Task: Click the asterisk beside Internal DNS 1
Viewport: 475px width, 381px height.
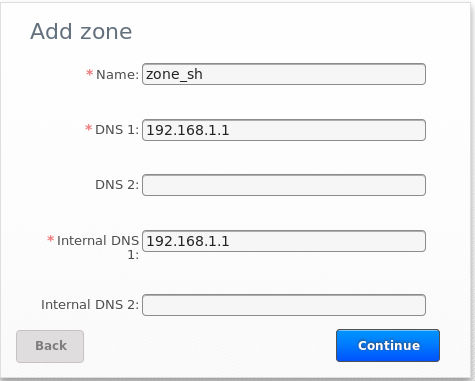Action: (50, 239)
